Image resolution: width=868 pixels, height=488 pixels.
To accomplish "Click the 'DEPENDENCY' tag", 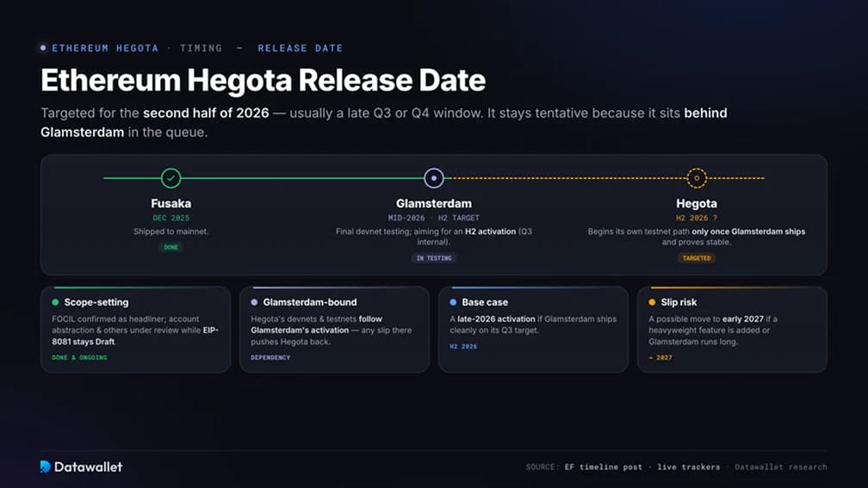I will click(x=270, y=357).
